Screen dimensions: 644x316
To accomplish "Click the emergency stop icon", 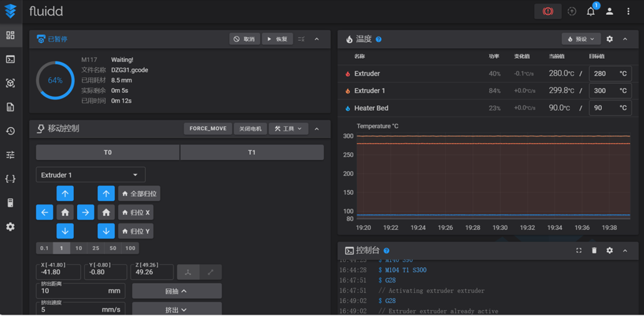I will 547,11.
